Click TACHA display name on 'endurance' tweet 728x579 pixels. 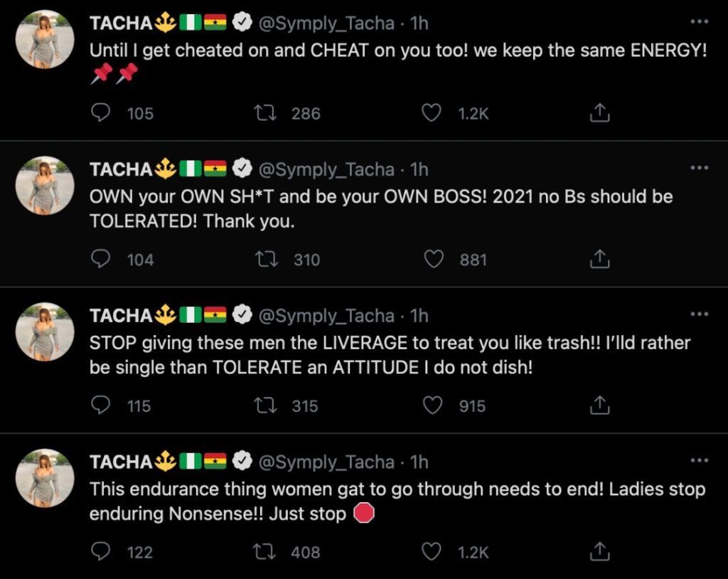point(121,462)
